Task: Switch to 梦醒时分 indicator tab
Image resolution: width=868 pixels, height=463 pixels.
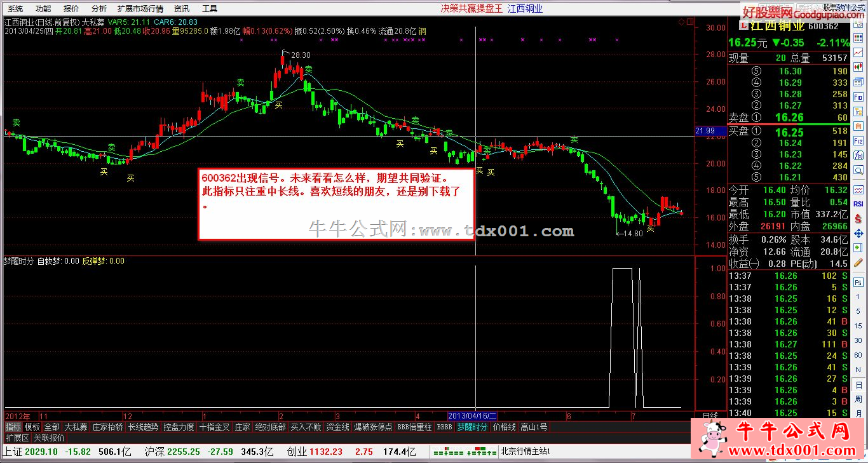Action: 473,427
